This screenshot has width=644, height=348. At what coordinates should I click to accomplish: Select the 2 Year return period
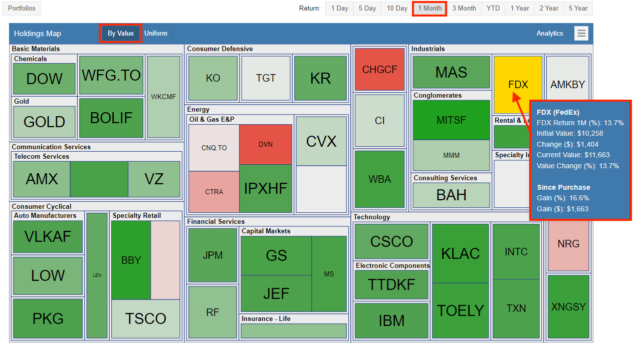(549, 9)
